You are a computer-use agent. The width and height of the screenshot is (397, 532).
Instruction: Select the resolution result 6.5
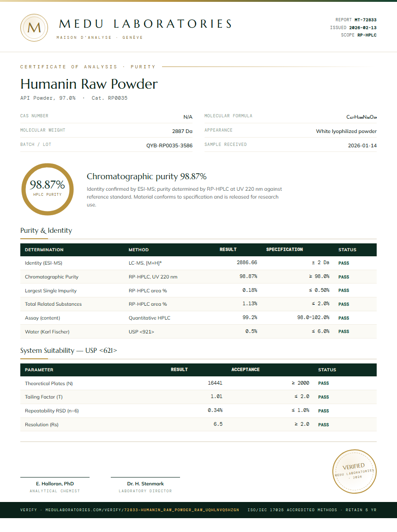tap(218, 424)
